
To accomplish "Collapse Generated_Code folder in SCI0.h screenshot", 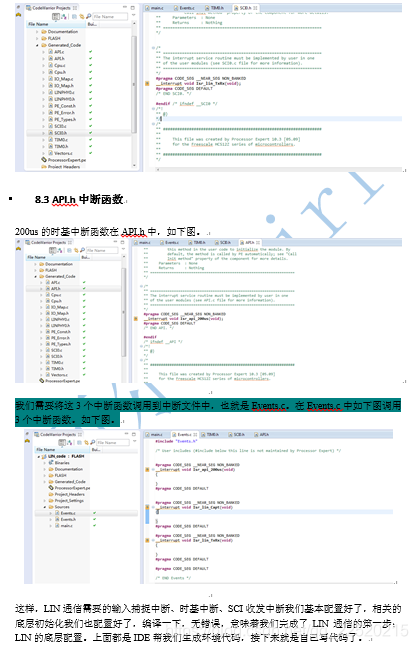I will (38, 45).
